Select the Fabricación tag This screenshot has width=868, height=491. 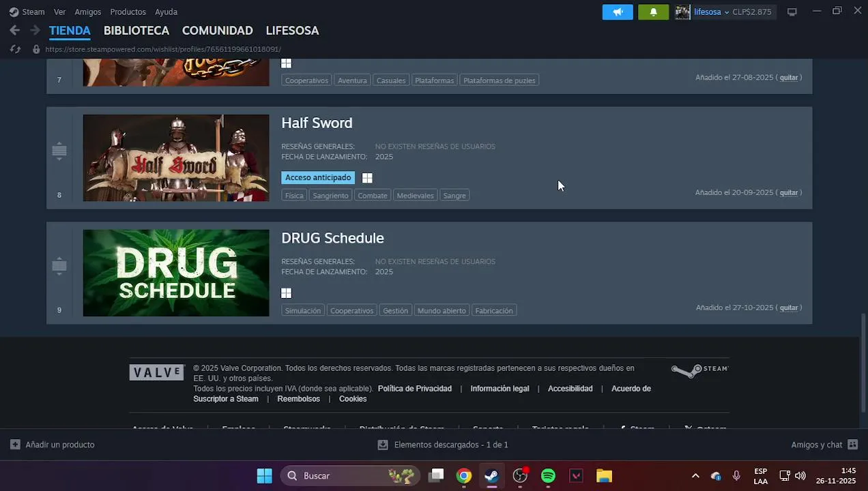pyautogui.click(x=494, y=310)
